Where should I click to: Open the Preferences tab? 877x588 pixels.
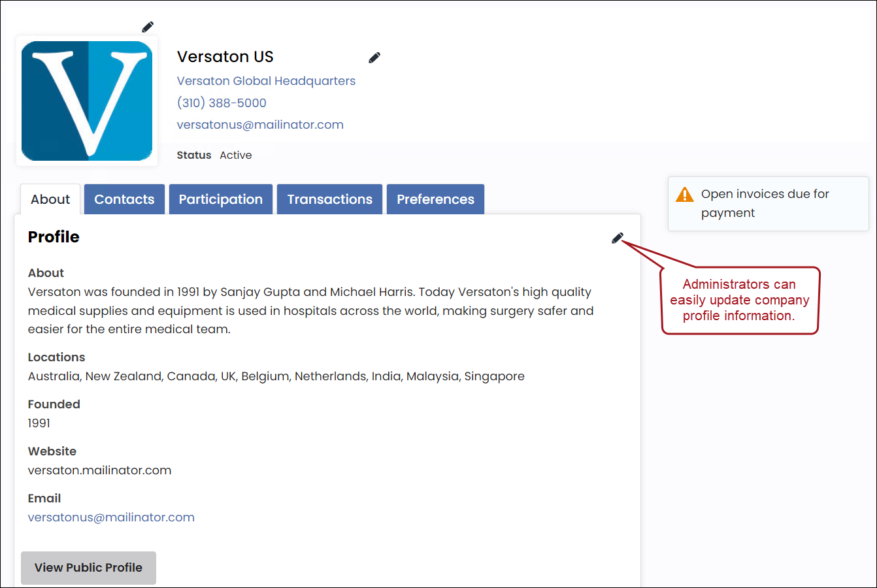point(436,199)
